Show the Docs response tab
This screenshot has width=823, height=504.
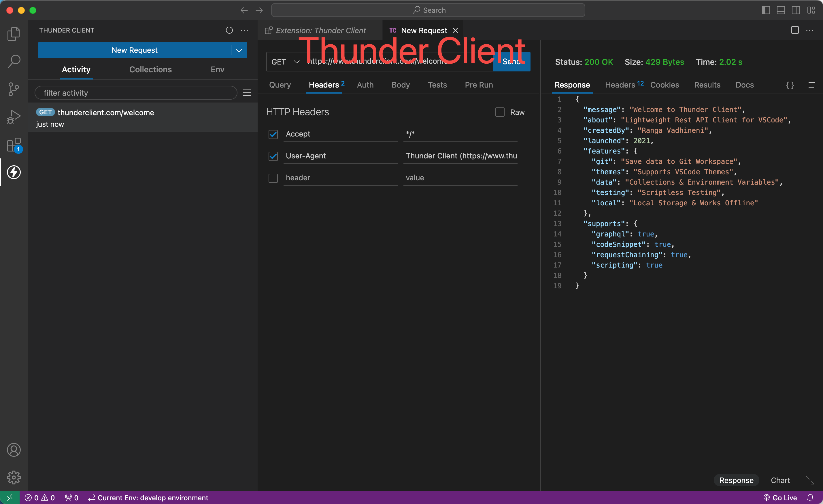pyautogui.click(x=745, y=85)
